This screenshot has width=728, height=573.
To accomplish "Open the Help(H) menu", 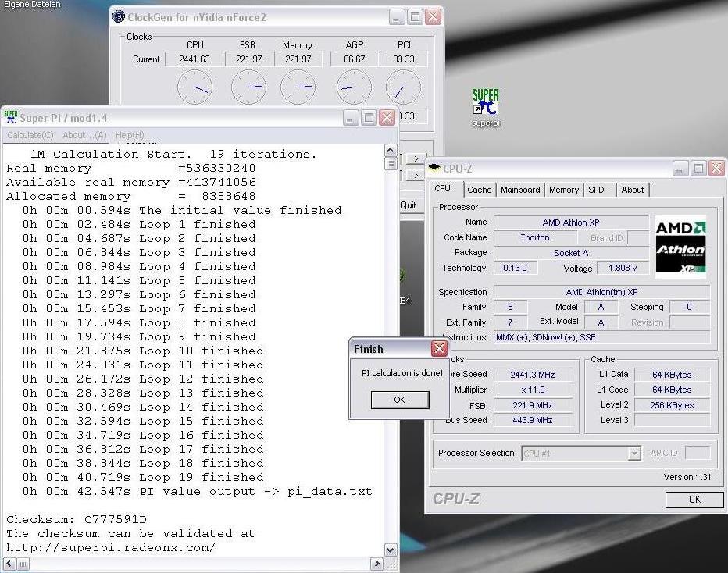I will 130,135.
